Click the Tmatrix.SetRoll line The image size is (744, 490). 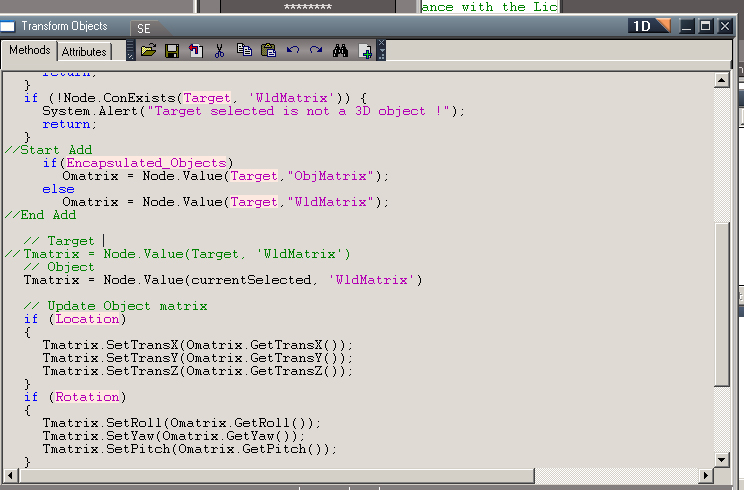[182, 423]
